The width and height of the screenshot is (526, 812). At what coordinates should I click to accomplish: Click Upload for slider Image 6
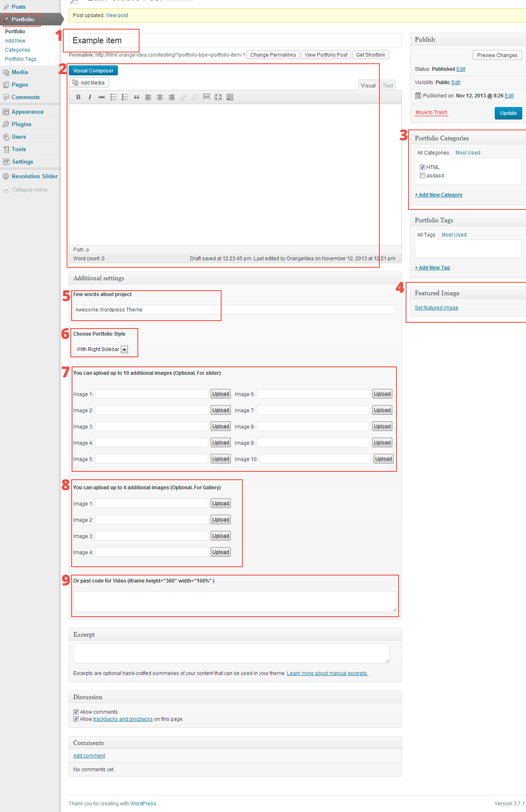click(382, 394)
